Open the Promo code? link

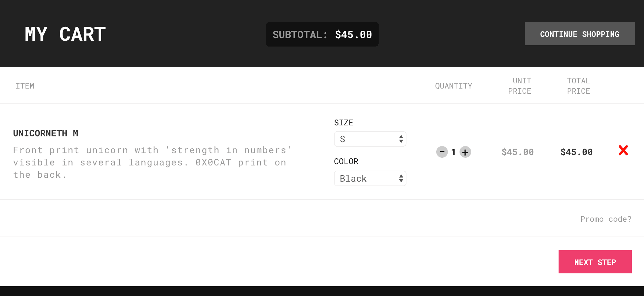pos(605,219)
